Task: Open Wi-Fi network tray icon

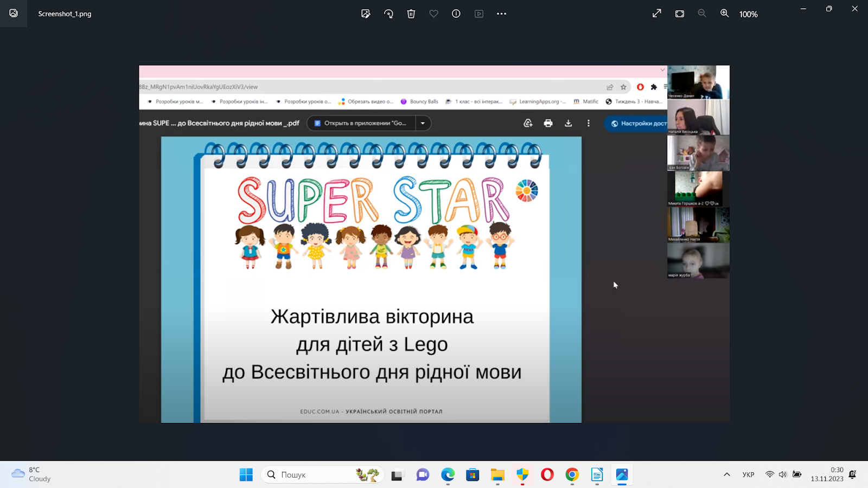Action: 769,474
